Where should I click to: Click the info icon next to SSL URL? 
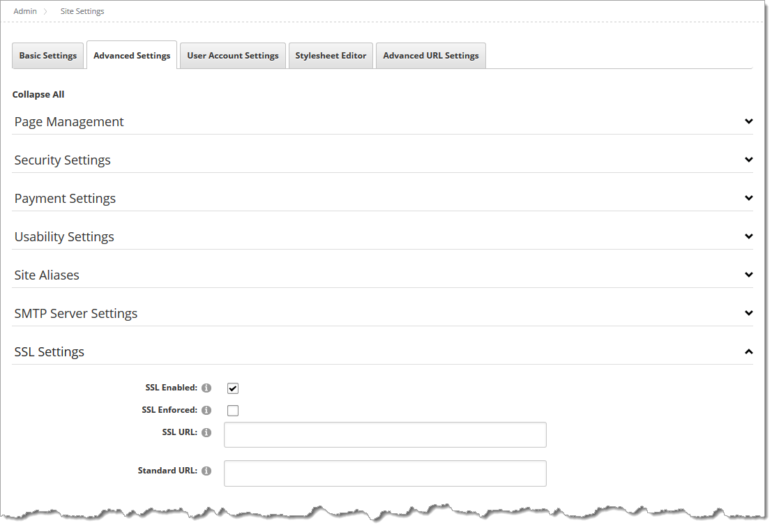click(x=207, y=432)
